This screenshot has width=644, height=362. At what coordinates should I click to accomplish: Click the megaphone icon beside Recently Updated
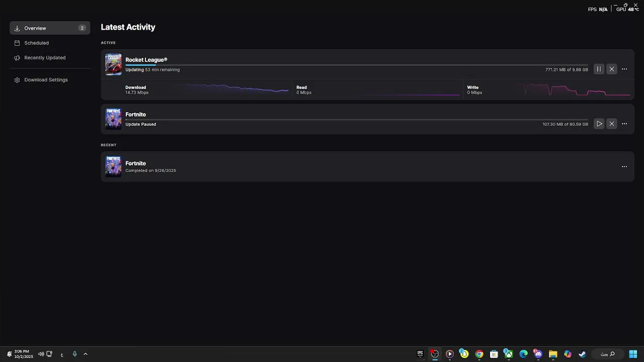tap(17, 58)
